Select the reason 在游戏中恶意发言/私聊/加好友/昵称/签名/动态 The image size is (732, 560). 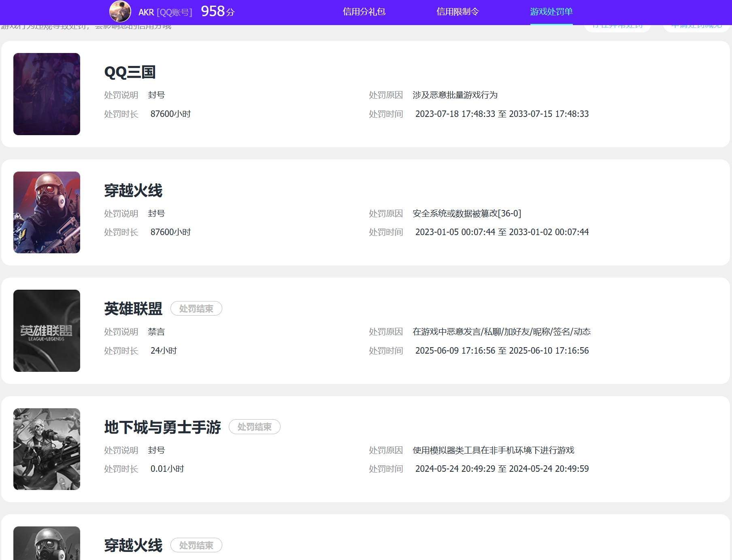point(502,332)
